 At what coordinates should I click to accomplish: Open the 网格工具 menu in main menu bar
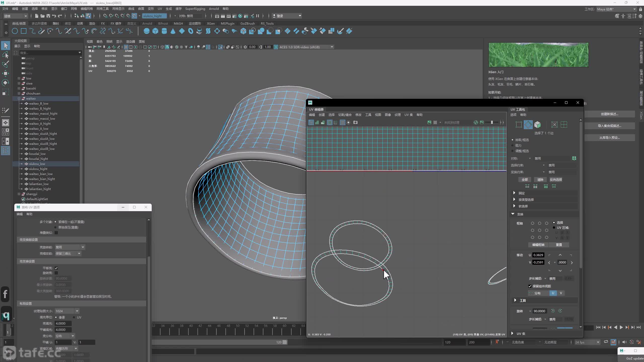tap(102, 9)
